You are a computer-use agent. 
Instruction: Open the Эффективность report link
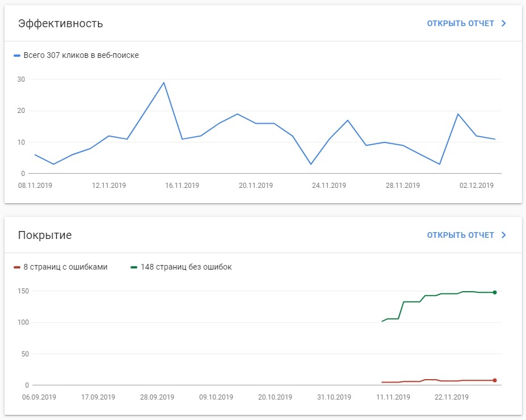coord(460,24)
